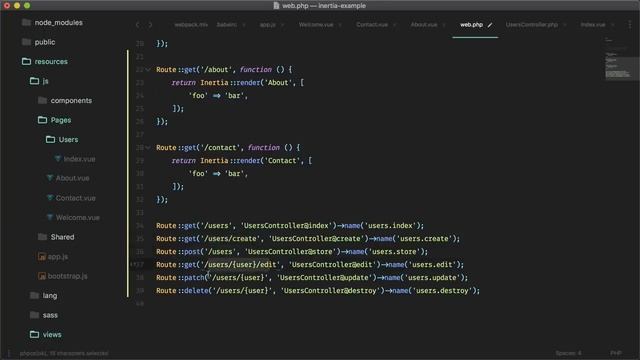Close the Welcome.vue tab
Image resolution: width=640 pixels, height=360 pixels.
[x=340, y=25]
